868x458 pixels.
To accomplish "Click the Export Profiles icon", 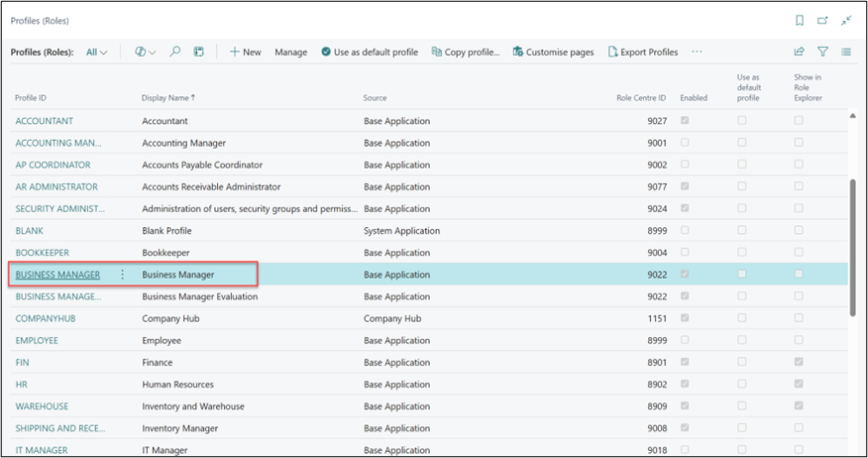I will pos(612,52).
